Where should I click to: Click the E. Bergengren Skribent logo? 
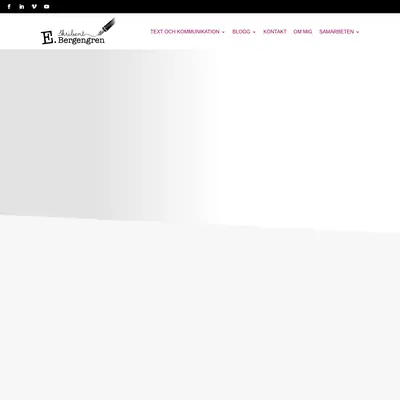click(x=78, y=31)
